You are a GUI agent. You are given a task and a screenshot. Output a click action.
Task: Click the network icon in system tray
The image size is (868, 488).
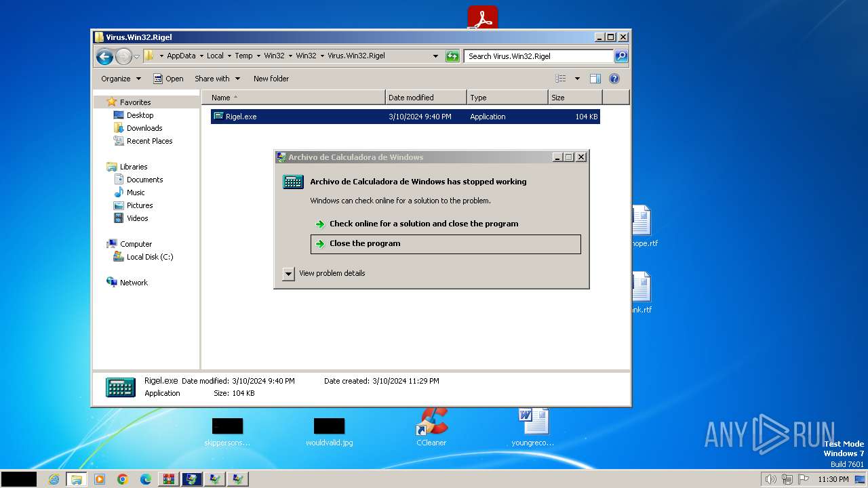point(787,479)
